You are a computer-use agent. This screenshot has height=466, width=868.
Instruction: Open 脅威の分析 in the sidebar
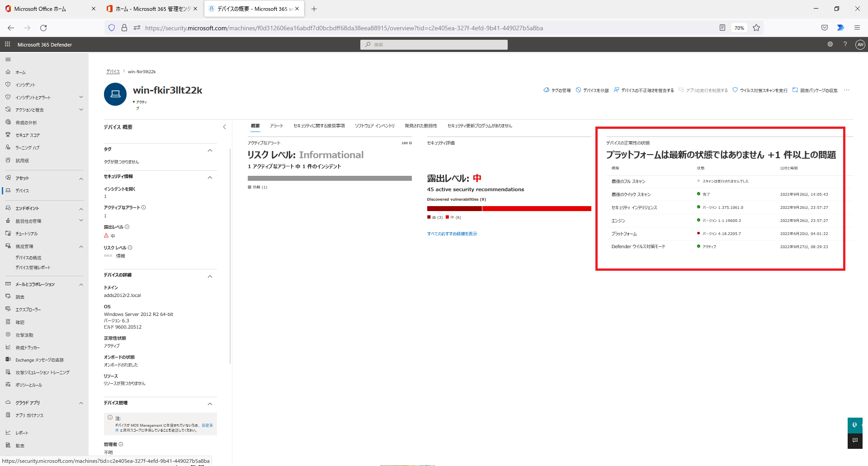26,122
